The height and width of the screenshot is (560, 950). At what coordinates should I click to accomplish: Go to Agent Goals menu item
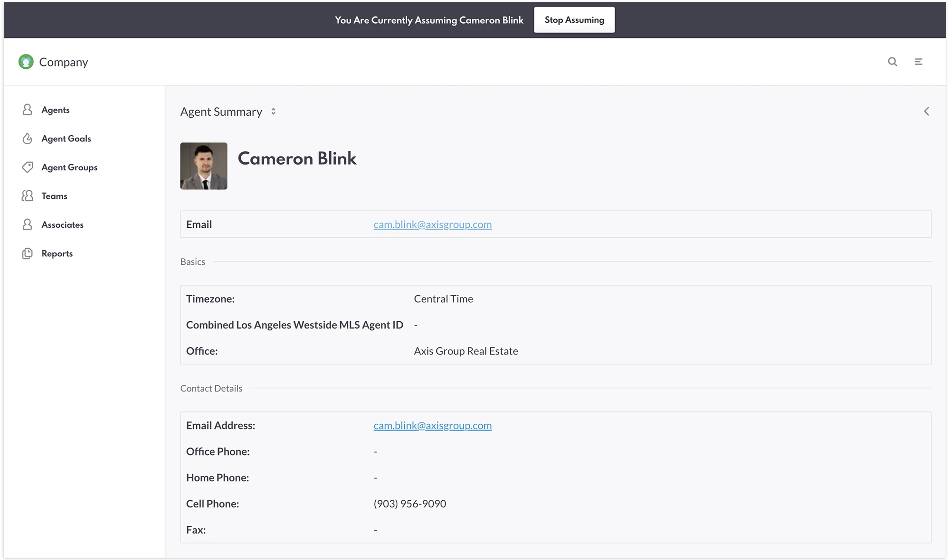tap(66, 139)
